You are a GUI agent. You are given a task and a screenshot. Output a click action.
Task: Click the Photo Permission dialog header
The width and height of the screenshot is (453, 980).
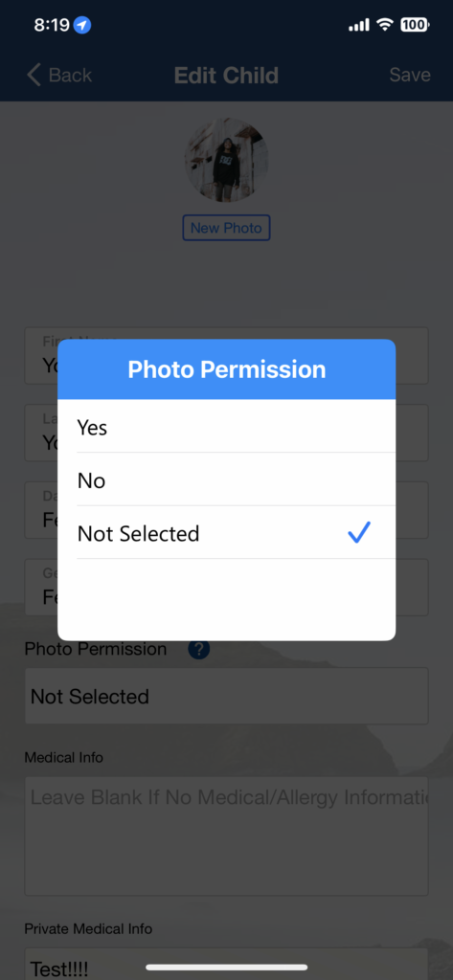click(226, 369)
